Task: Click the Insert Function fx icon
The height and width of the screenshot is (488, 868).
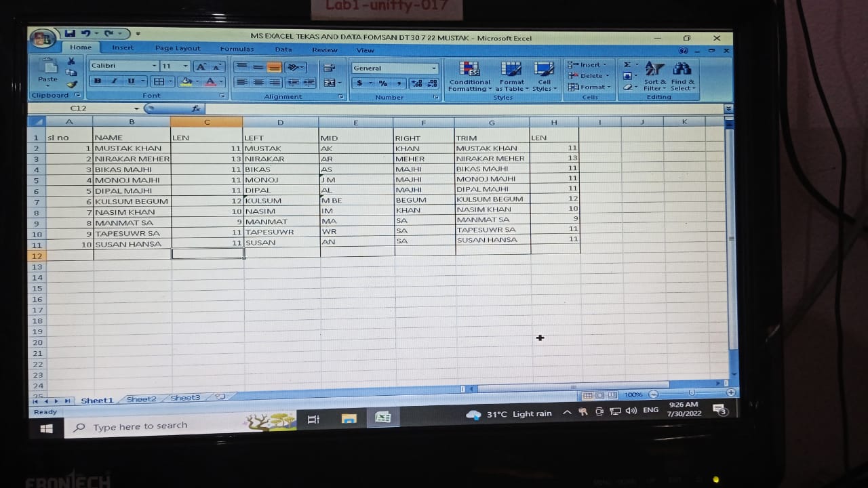Action: [x=195, y=108]
